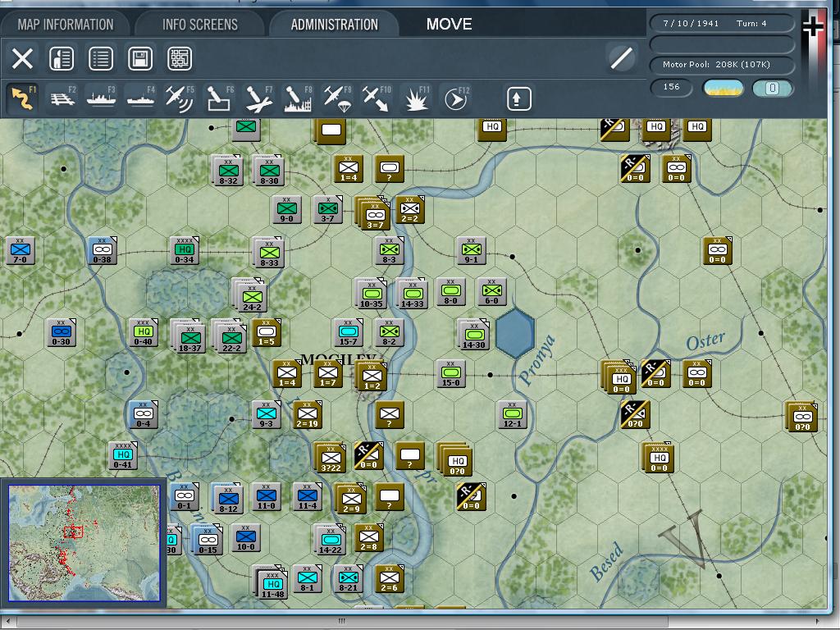
Task: Open the commander report icon
Action: [x=62, y=58]
